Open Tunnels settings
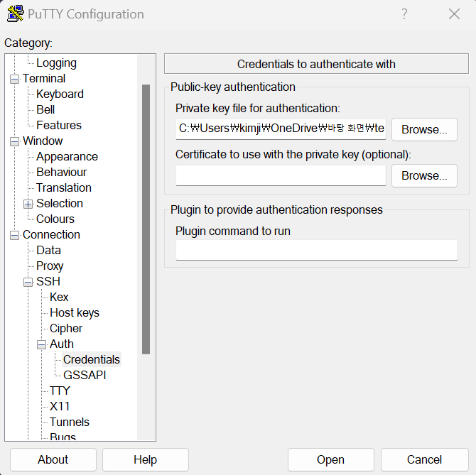Image resolution: width=476 pixels, height=475 pixels. point(70,422)
